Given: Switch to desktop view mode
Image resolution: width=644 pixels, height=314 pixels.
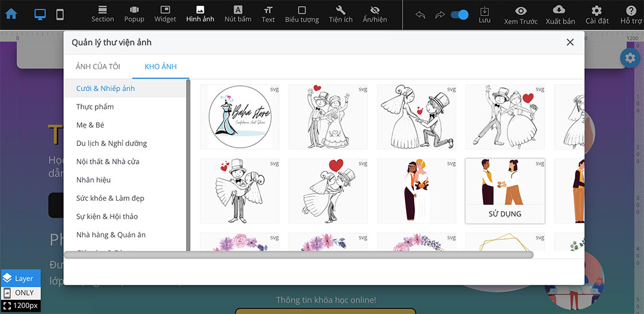Looking at the screenshot, I should pyautogui.click(x=40, y=14).
